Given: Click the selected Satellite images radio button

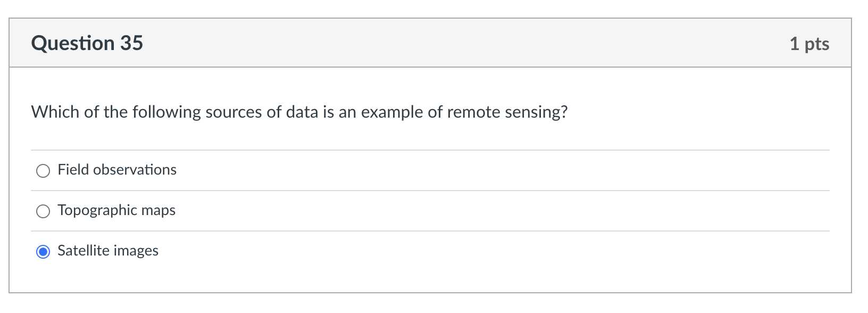Looking at the screenshot, I should click(x=43, y=252).
